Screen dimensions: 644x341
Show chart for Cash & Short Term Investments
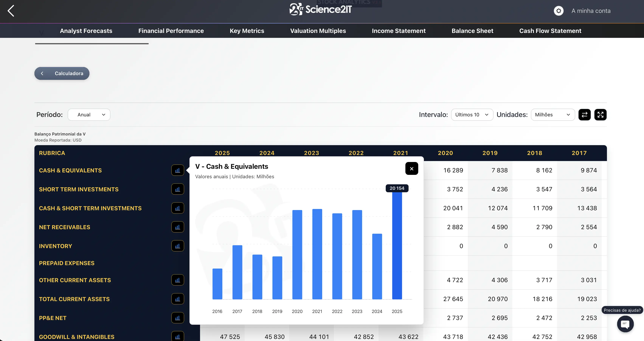coord(178,208)
